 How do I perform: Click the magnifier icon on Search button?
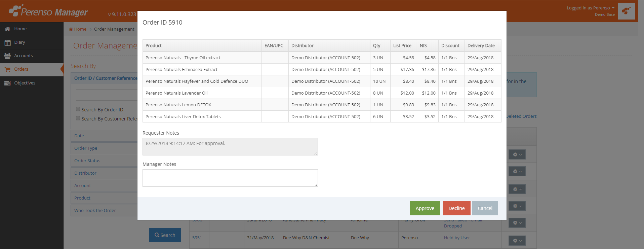pyautogui.click(x=157, y=235)
